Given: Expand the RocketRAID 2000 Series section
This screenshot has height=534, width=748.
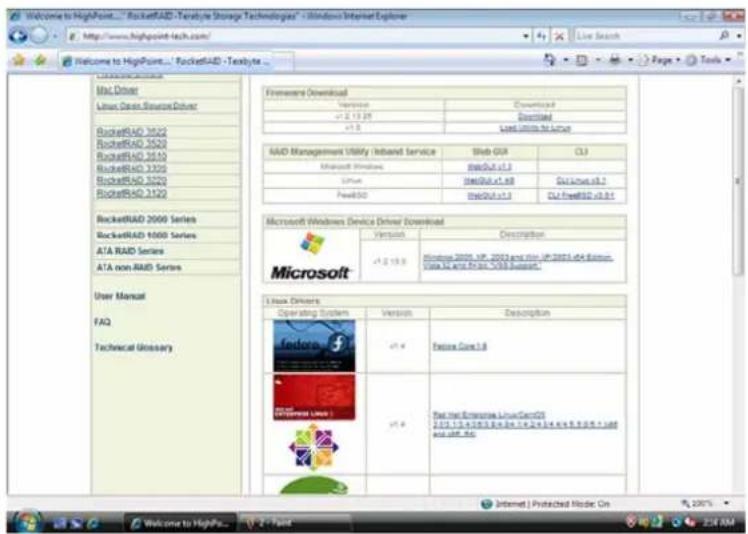Looking at the screenshot, I should (x=146, y=220).
